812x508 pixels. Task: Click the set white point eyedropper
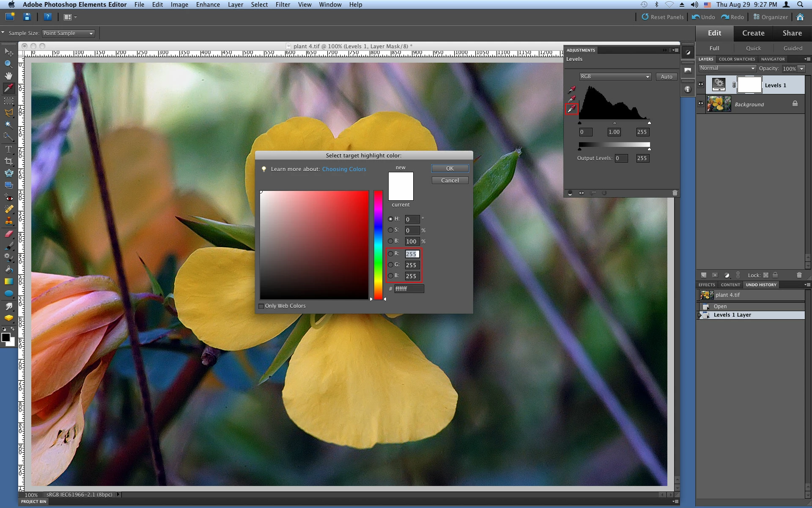tap(571, 109)
